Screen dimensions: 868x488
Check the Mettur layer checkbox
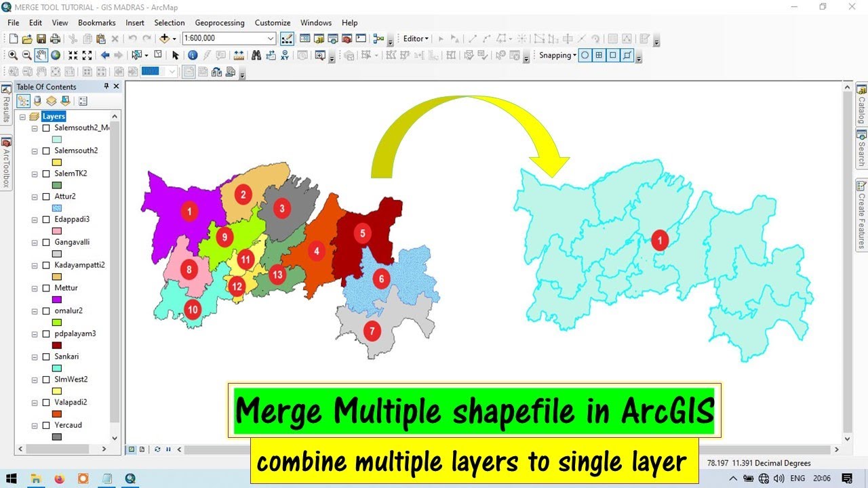coord(46,288)
